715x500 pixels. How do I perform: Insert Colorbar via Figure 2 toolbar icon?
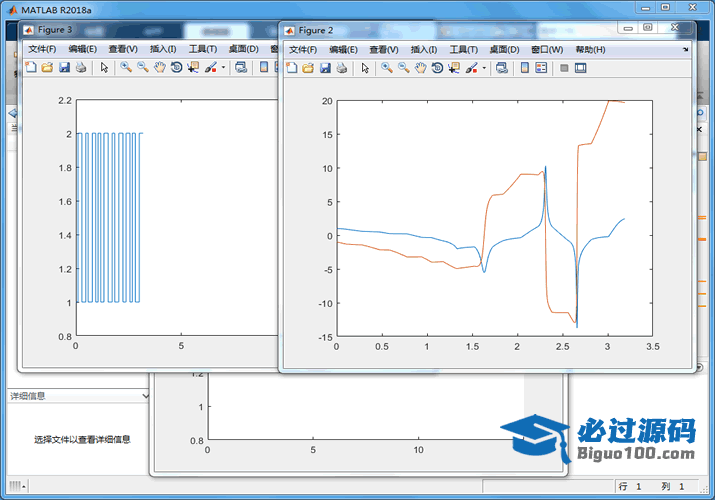[x=525, y=68]
